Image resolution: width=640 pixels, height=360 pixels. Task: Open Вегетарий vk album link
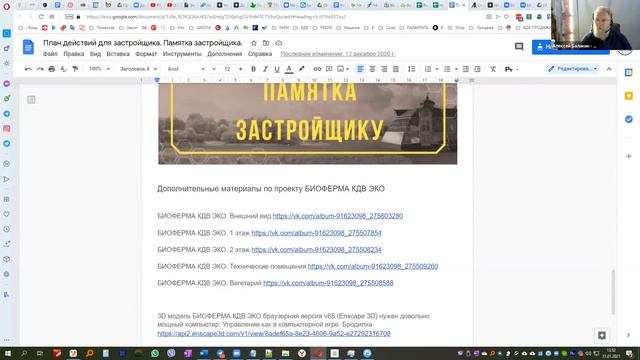point(328,283)
